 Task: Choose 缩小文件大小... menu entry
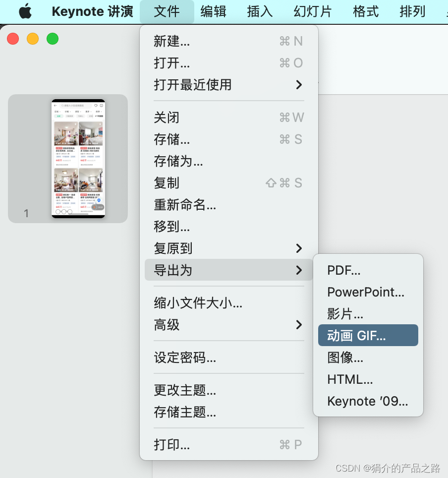(x=229, y=303)
